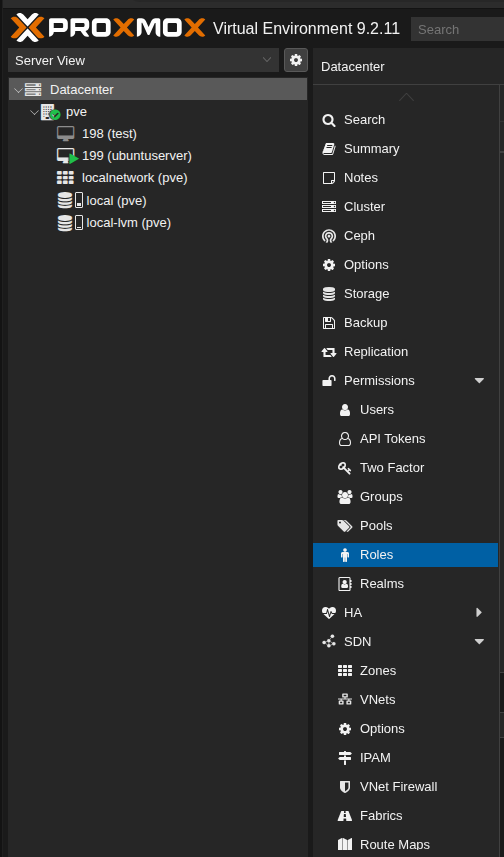Select VM 199 (ubuntuserver)
Viewport: 504px width, 857px height.
tap(137, 156)
